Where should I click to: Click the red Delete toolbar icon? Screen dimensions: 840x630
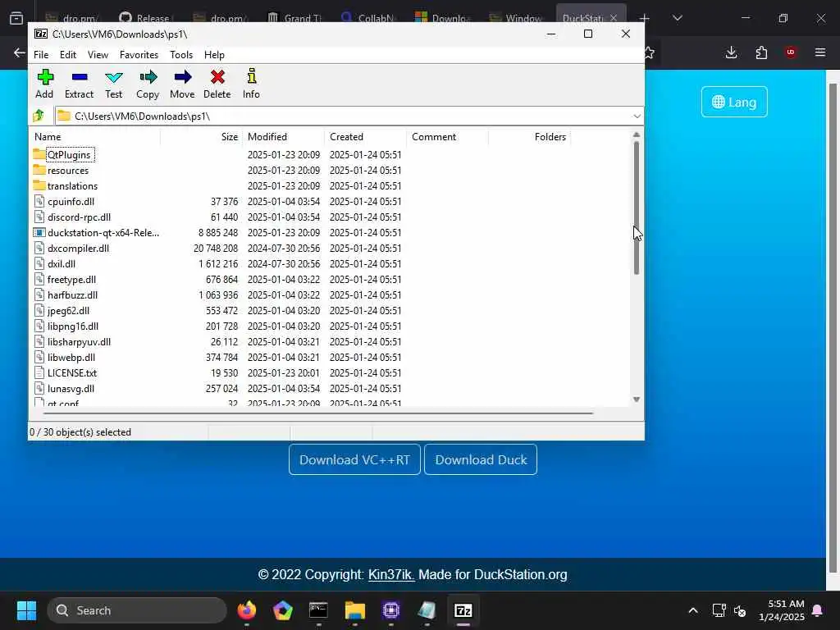pos(217,77)
